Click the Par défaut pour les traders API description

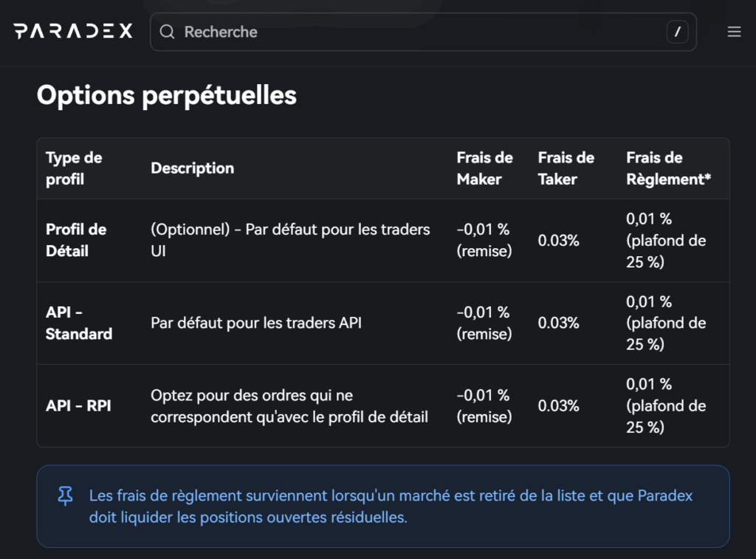tap(256, 323)
